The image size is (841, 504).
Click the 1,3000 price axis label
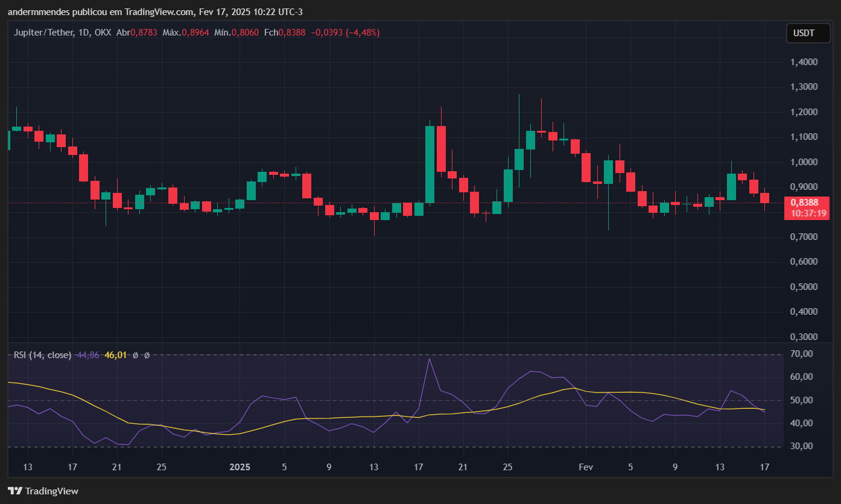click(x=805, y=87)
